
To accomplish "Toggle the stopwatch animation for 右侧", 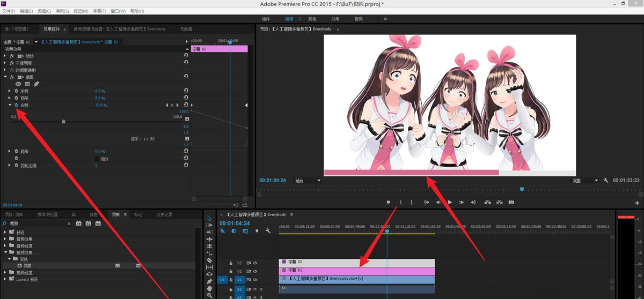I will point(16,105).
